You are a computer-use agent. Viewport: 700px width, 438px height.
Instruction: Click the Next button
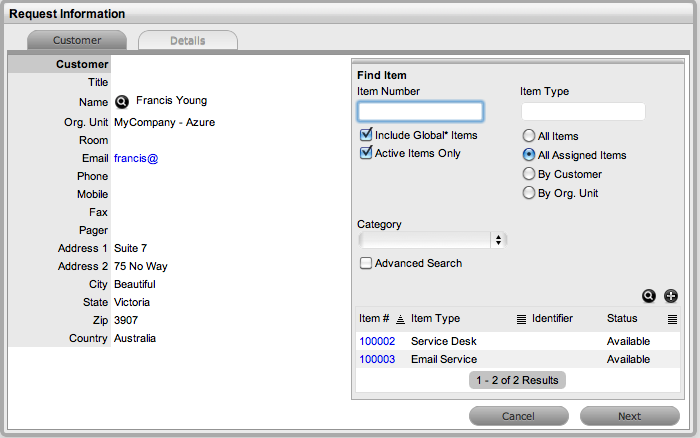[629, 416]
